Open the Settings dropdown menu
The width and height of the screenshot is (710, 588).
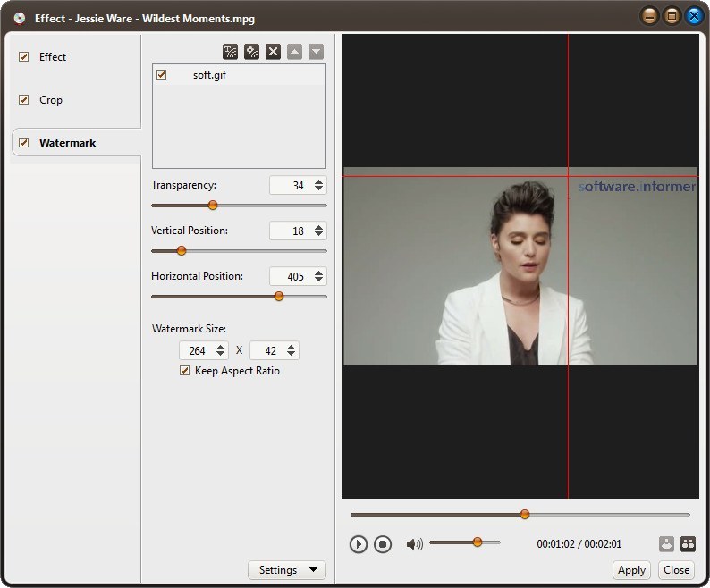[287, 570]
